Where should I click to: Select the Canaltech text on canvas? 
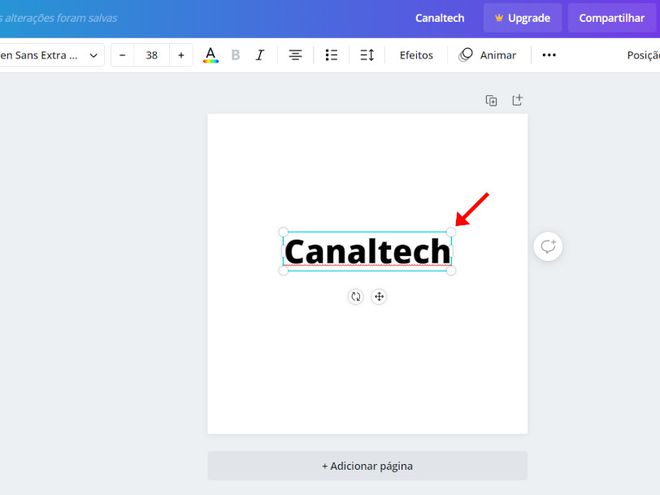pos(367,251)
